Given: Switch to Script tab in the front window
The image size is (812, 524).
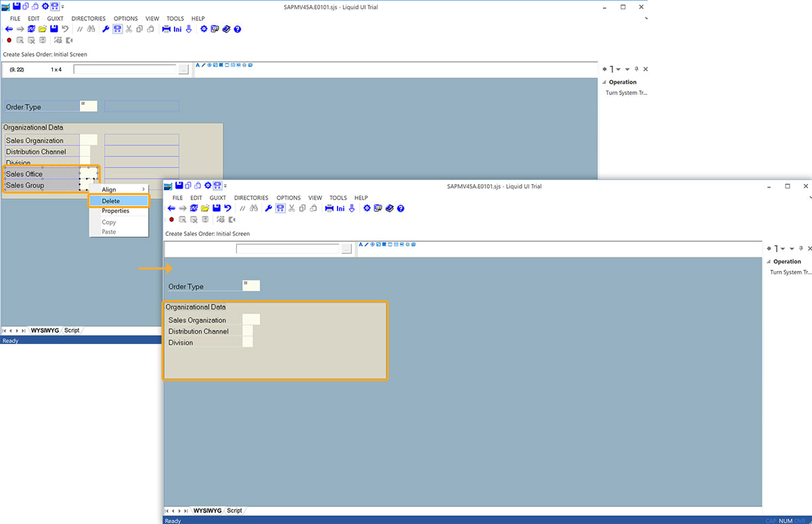Looking at the screenshot, I should click(x=234, y=510).
